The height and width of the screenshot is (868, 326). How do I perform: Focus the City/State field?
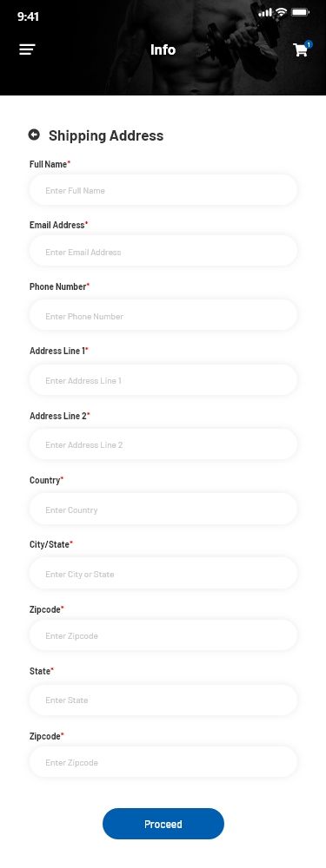(163, 574)
